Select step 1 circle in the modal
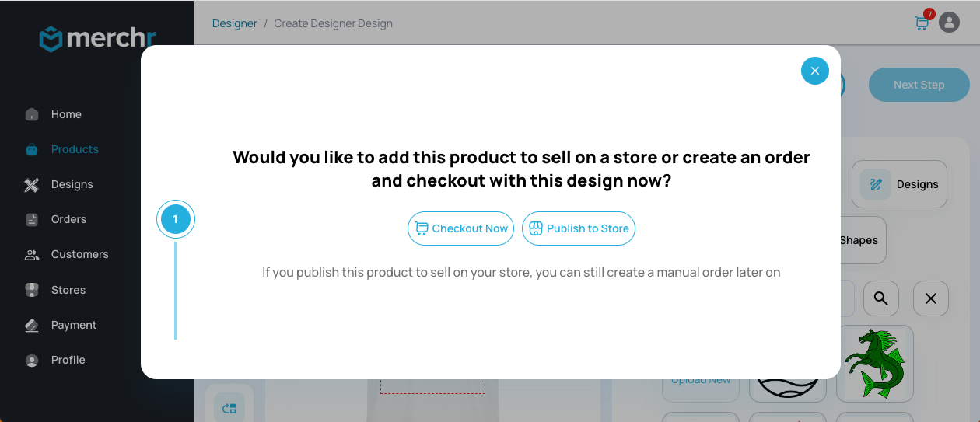The height and width of the screenshot is (422, 980). [x=176, y=219]
